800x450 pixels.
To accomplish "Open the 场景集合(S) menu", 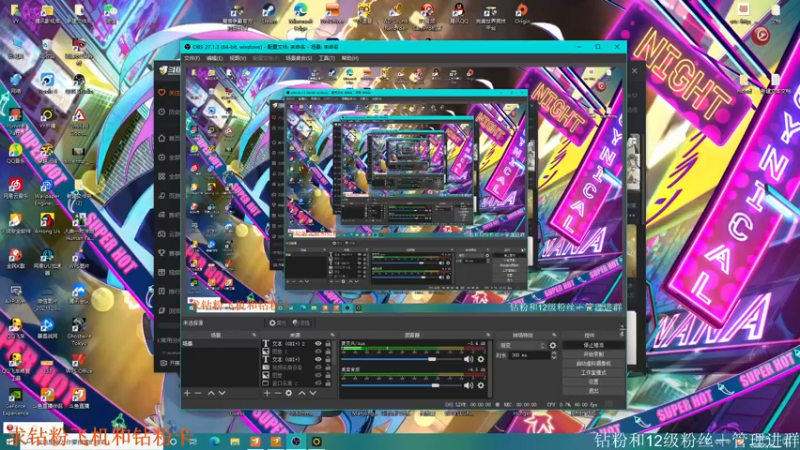I will pyautogui.click(x=298, y=58).
